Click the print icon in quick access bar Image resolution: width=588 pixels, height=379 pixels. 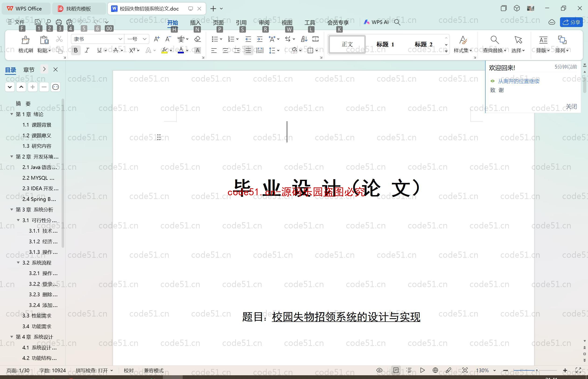click(59, 22)
